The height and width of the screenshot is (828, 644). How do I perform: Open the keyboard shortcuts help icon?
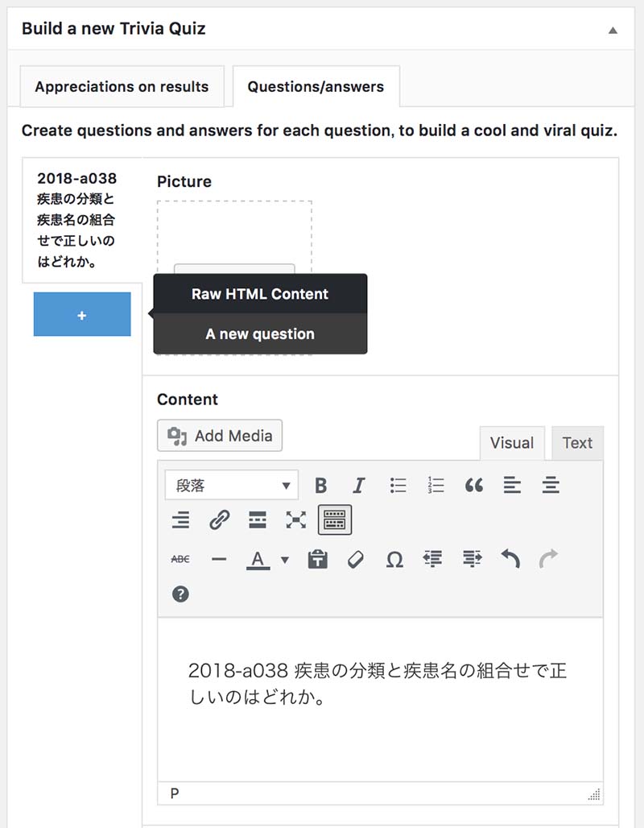[x=181, y=594]
